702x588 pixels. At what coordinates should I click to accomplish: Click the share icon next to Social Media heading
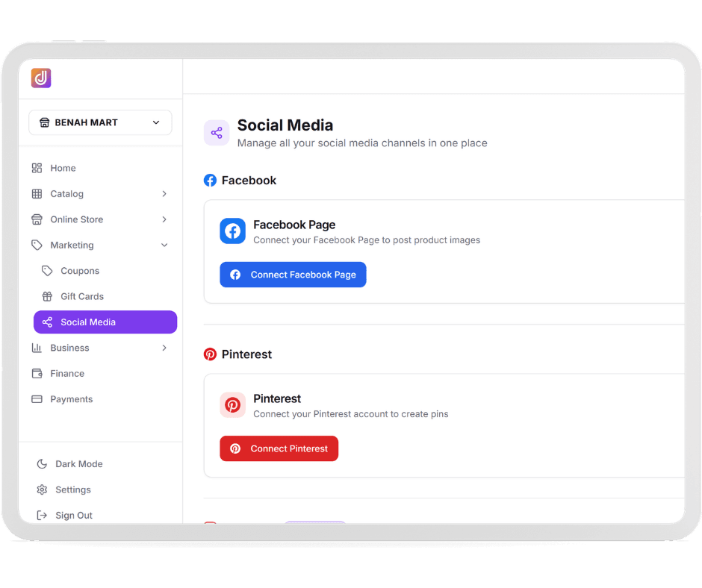[217, 132]
